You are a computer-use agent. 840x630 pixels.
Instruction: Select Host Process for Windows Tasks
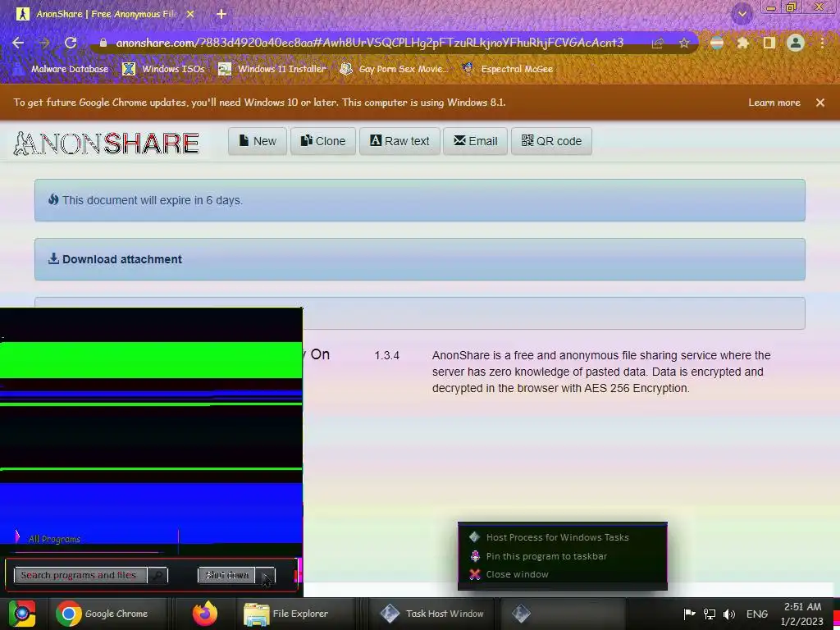(563, 537)
